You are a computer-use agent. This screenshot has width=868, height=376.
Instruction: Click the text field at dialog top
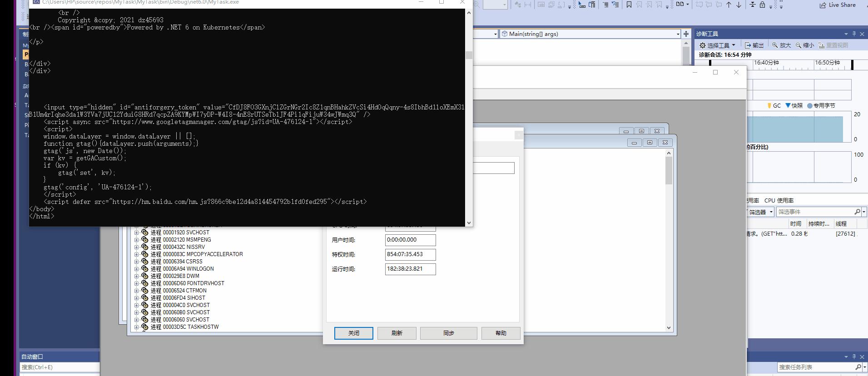(494, 168)
